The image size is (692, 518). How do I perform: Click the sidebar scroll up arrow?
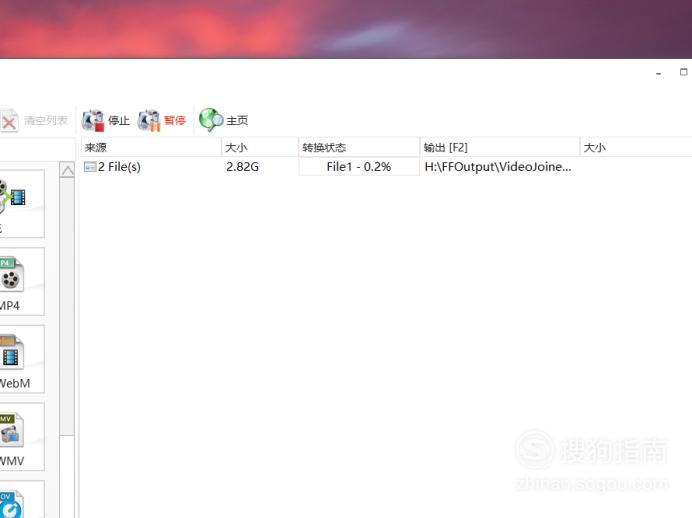(68, 170)
